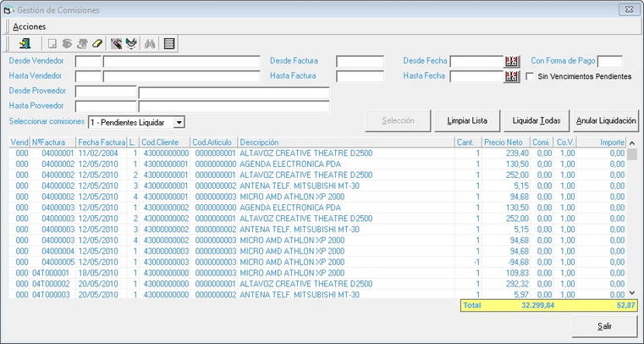Click the yellow eraser toolbar icon
The width and height of the screenshot is (644, 344).
click(96, 43)
